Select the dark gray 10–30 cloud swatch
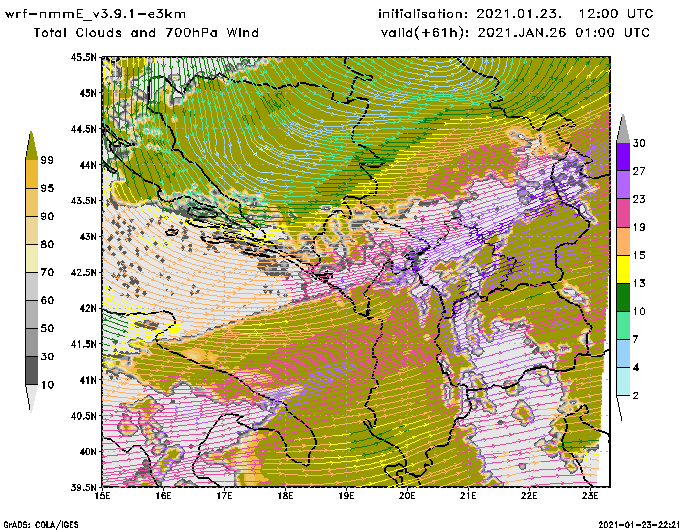 pos(31,371)
